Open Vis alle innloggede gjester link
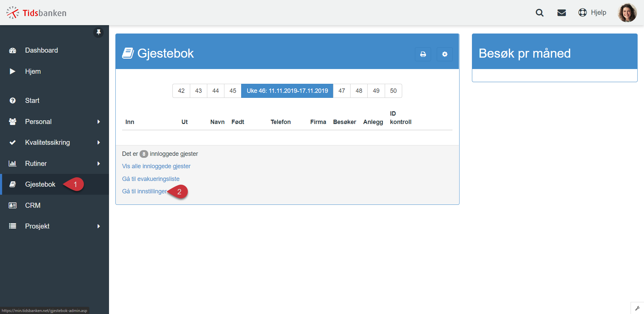This screenshot has height=314, width=644. click(x=156, y=166)
